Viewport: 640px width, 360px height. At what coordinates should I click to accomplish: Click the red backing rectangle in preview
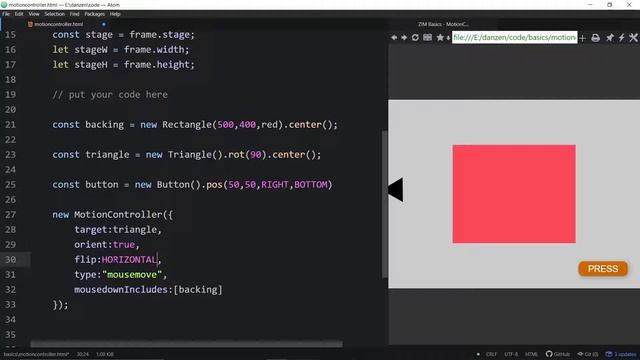514,194
